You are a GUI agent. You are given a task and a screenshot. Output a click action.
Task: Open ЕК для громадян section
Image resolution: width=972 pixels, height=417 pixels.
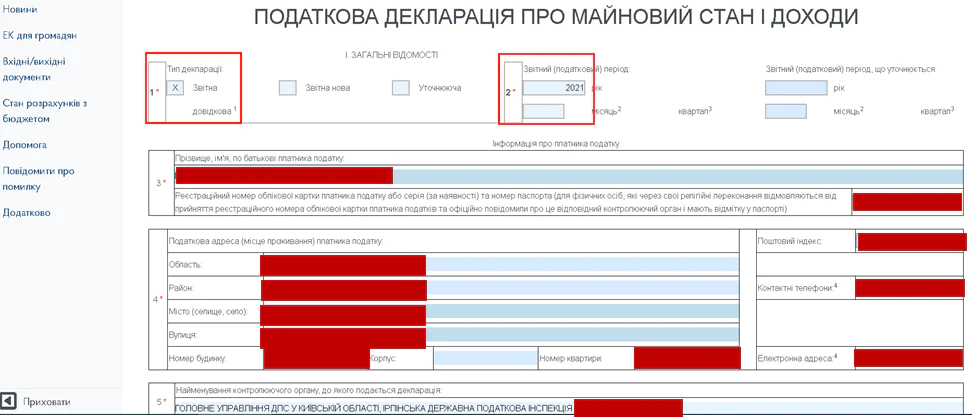tap(40, 35)
